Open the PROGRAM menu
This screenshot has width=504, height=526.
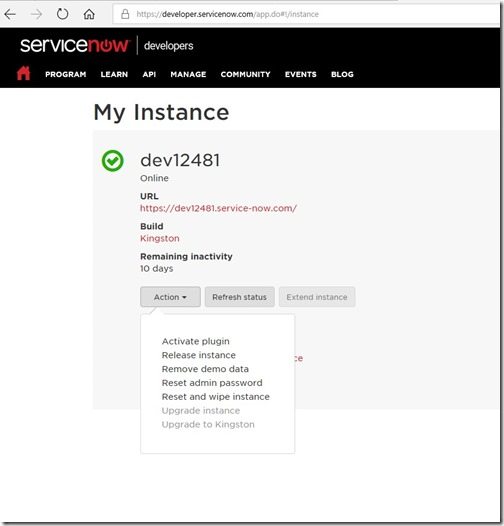66,74
